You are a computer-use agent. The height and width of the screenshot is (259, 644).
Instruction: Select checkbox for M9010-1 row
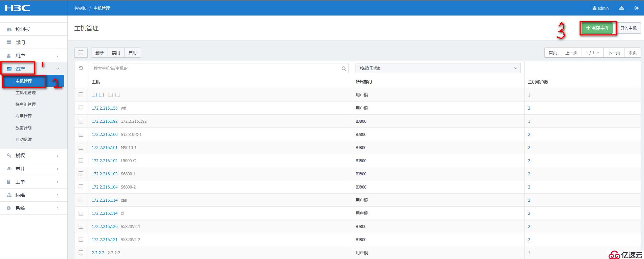[x=81, y=147]
